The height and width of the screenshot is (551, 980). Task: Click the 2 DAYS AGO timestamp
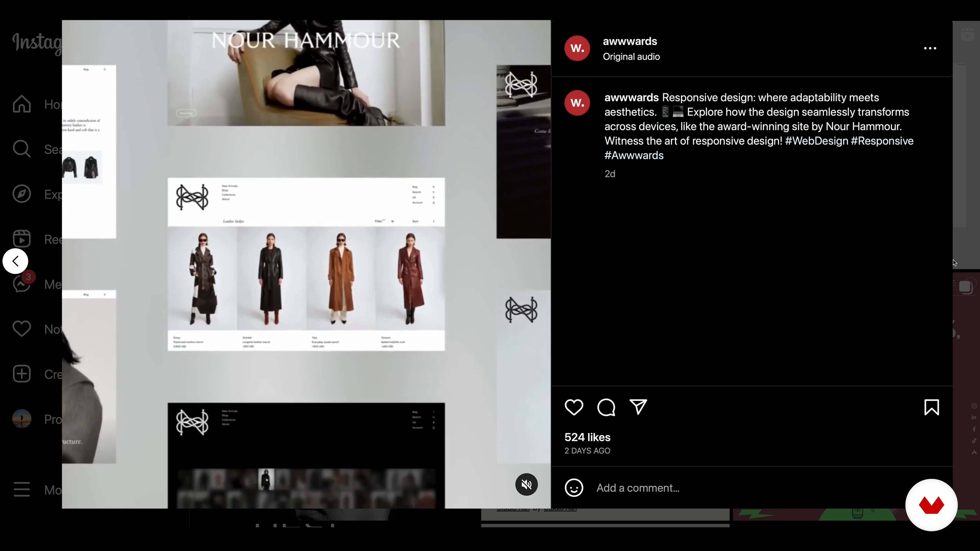[x=587, y=451]
